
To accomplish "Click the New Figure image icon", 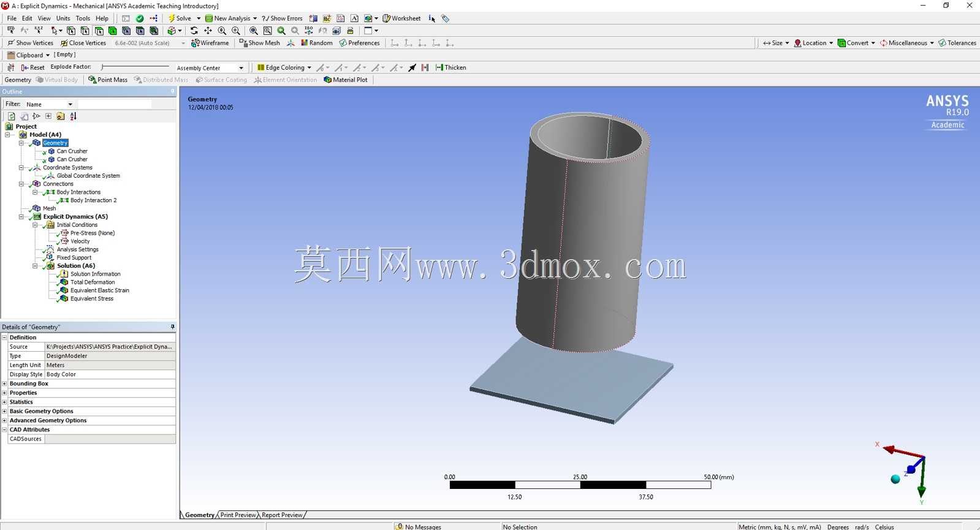I will coord(368,18).
